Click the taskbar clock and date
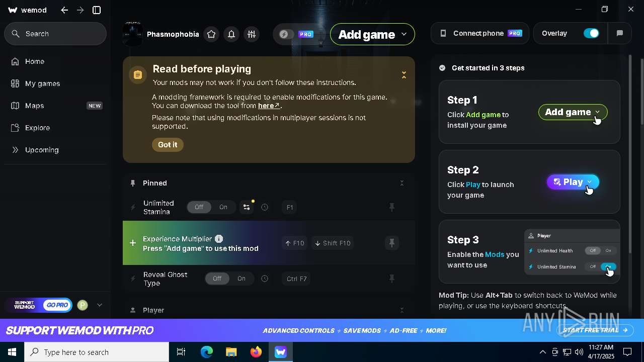Image resolution: width=644 pixels, height=362 pixels. [x=601, y=352]
